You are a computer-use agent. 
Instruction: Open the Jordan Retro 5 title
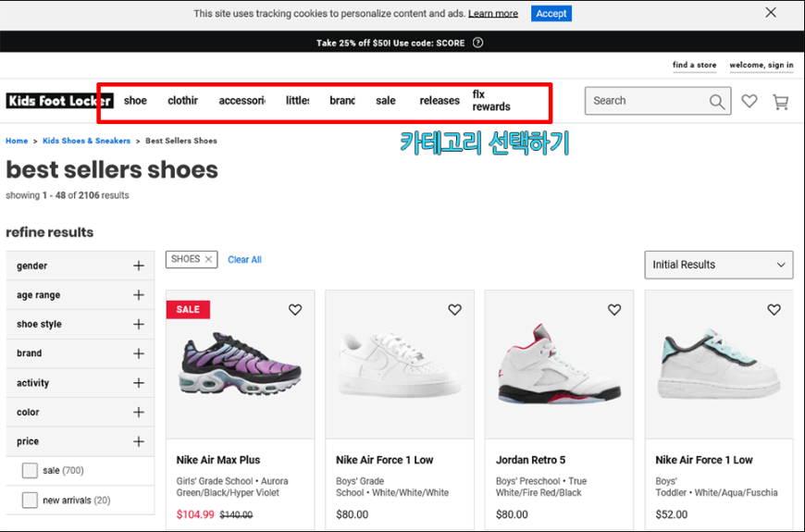530,460
